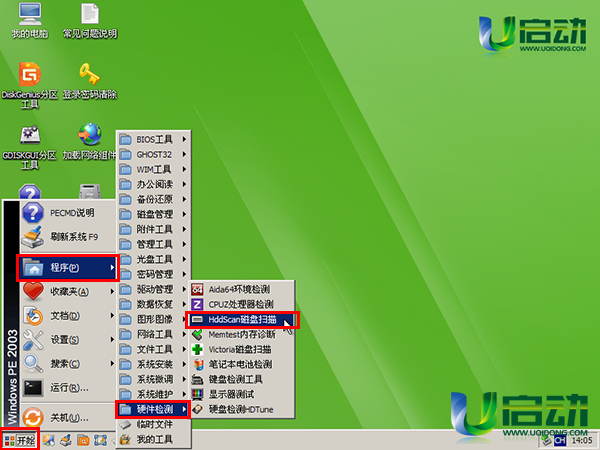Open 常见问题说明 document icon
This screenshot has height=450, width=600.
[x=90, y=21]
